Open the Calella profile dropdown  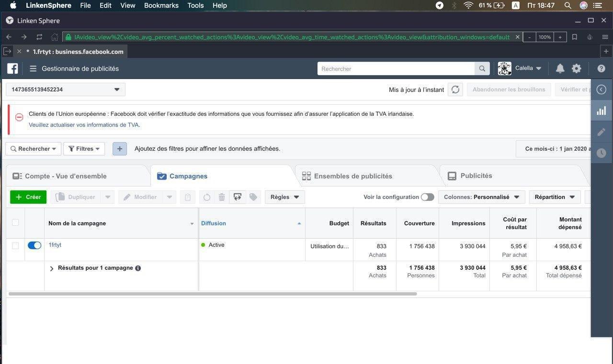click(x=520, y=68)
